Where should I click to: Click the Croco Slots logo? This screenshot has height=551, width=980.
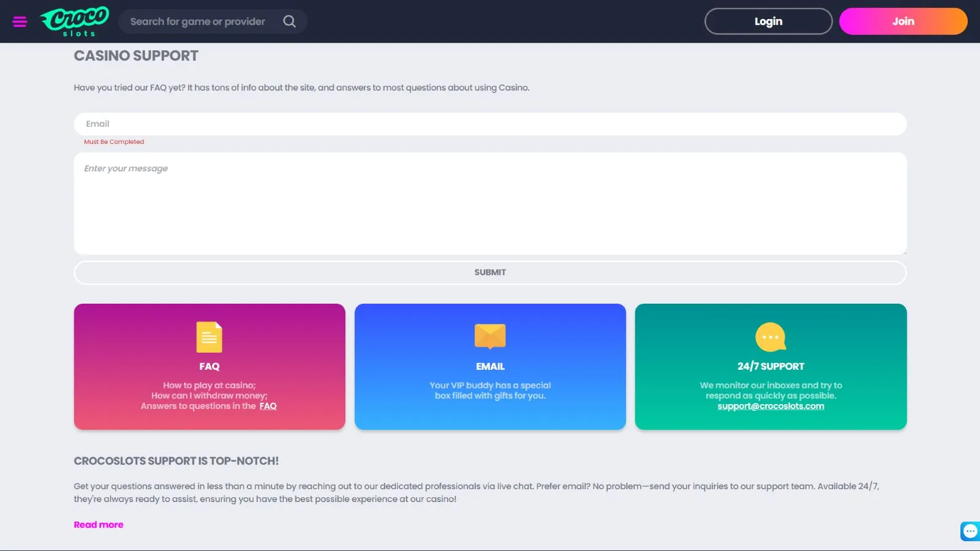click(75, 21)
